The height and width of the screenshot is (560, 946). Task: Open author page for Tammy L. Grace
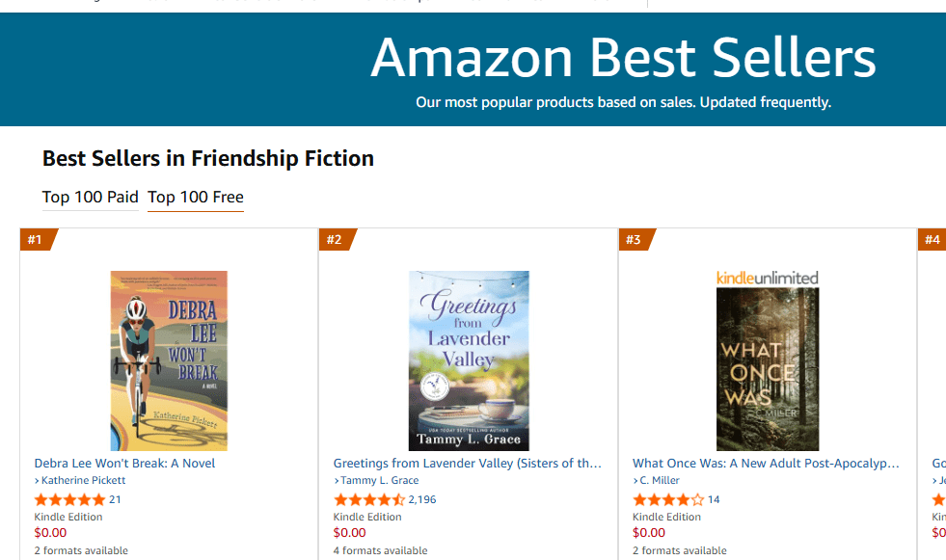pyautogui.click(x=380, y=480)
